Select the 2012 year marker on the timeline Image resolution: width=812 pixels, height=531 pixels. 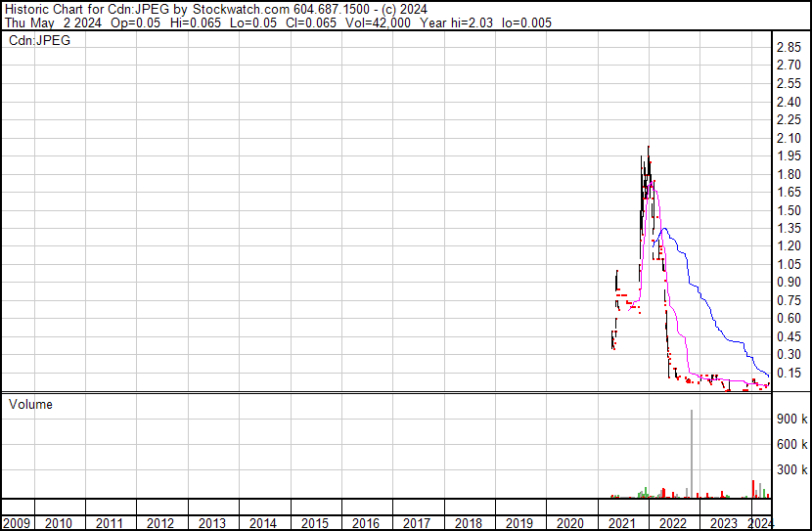pyautogui.click(x=161, y=523)
